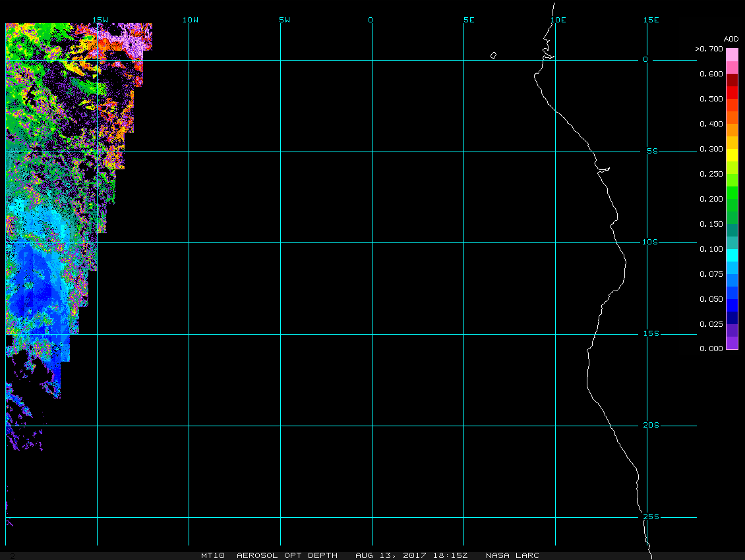The width and height of the screenshot is (745, 560).
Task: Click the MT10 caption text
Action: pos(213,555)
